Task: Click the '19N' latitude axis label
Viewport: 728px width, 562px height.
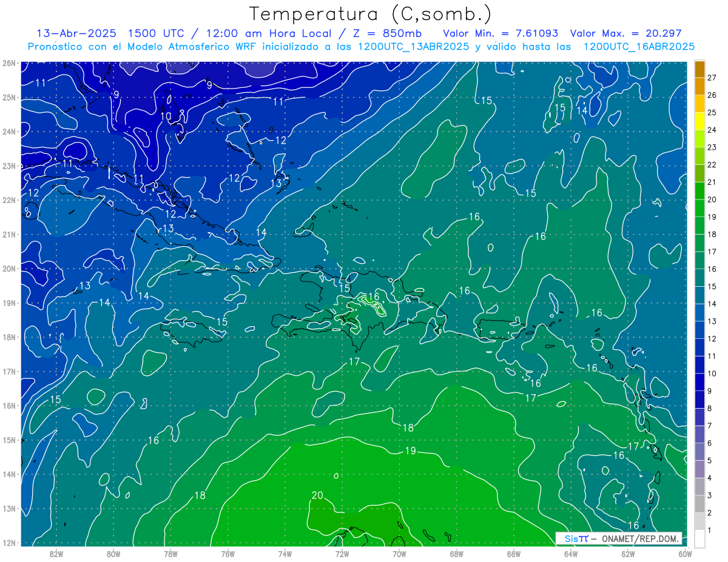Action: click(8, 303)
